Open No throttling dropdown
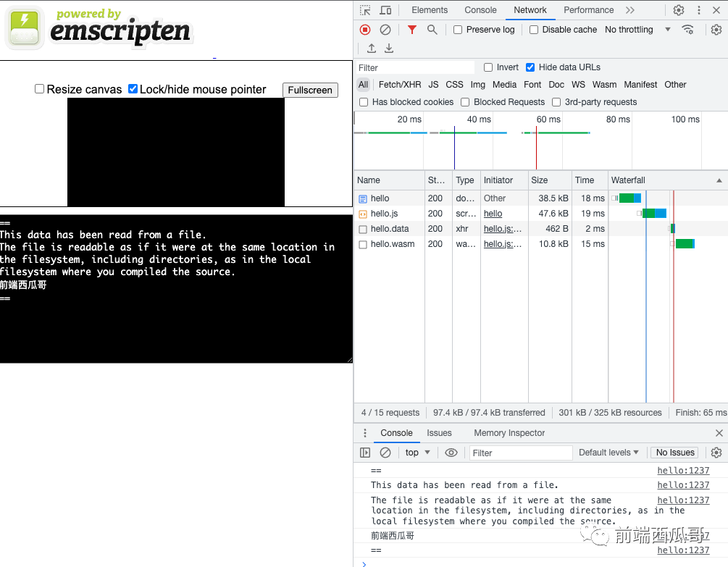Image resolution: width=728 pixels, height=567 pixels. [637, 30]
